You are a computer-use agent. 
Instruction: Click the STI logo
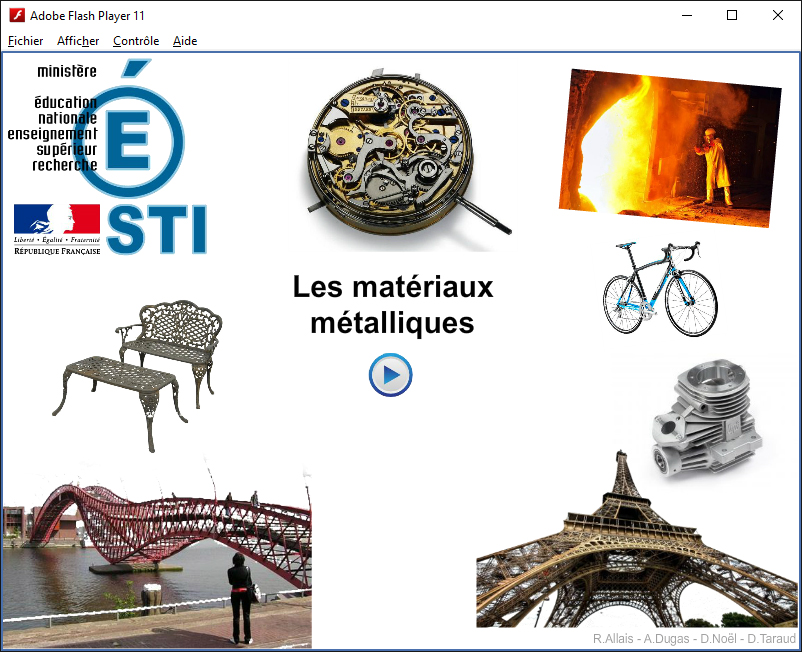[x=157, y=229]
